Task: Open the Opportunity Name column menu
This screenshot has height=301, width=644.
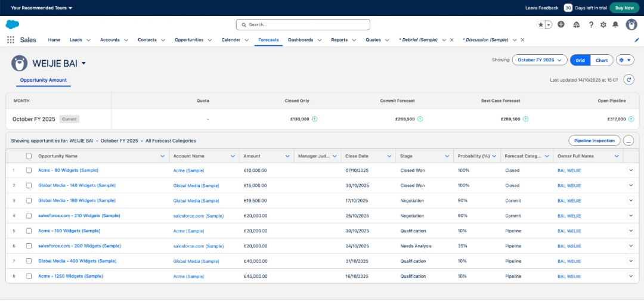Action: point(163,156)
